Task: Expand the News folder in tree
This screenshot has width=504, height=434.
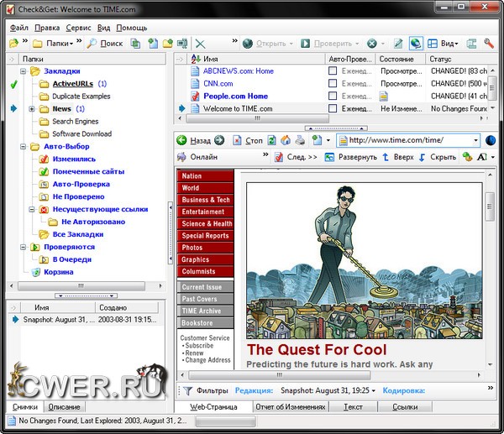Action: tap(32, 109)
